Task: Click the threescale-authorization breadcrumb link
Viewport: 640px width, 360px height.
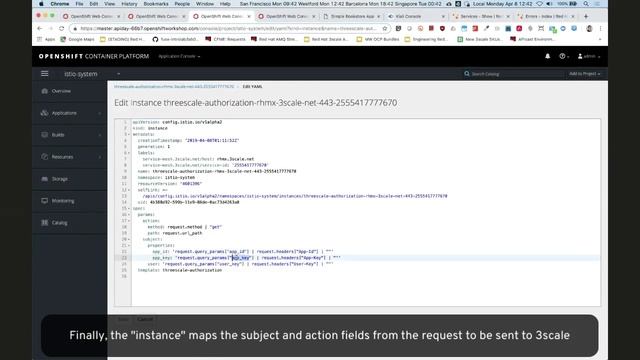Action: (x=174, y=87)
